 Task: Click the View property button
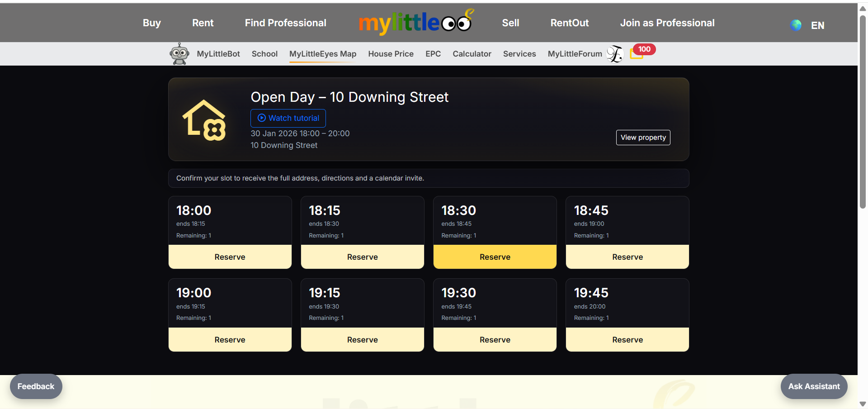(643, 137)
